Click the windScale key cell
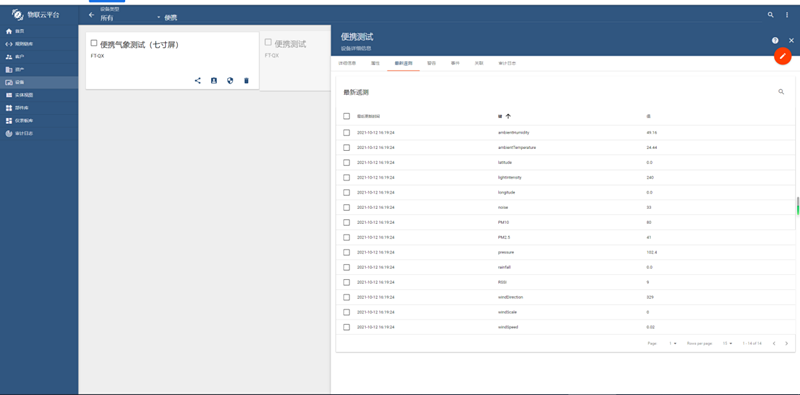This screenshot has height=395, width=800. [508, 312]
